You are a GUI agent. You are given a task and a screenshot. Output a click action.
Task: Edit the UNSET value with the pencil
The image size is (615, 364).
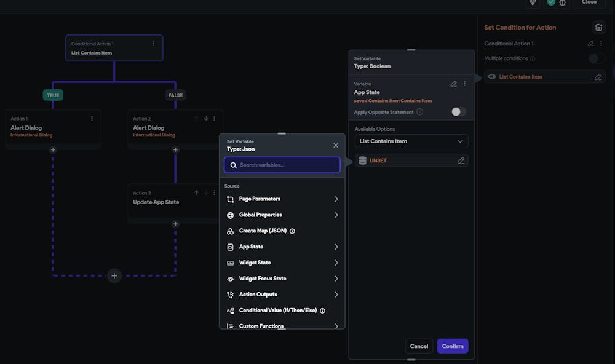point(461,160)
